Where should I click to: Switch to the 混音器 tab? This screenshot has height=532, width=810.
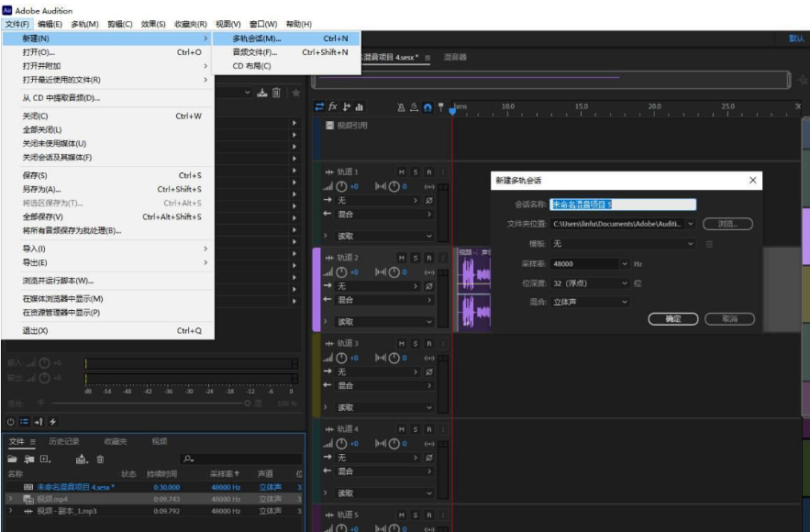coord(455,58)
